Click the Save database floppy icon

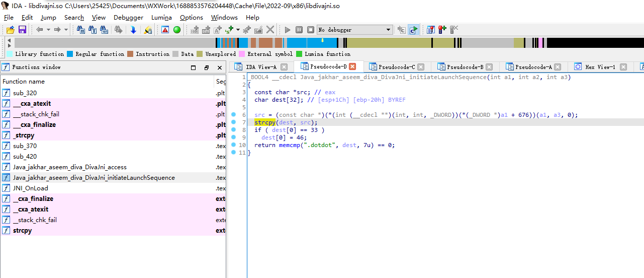[x=22, y=30]
